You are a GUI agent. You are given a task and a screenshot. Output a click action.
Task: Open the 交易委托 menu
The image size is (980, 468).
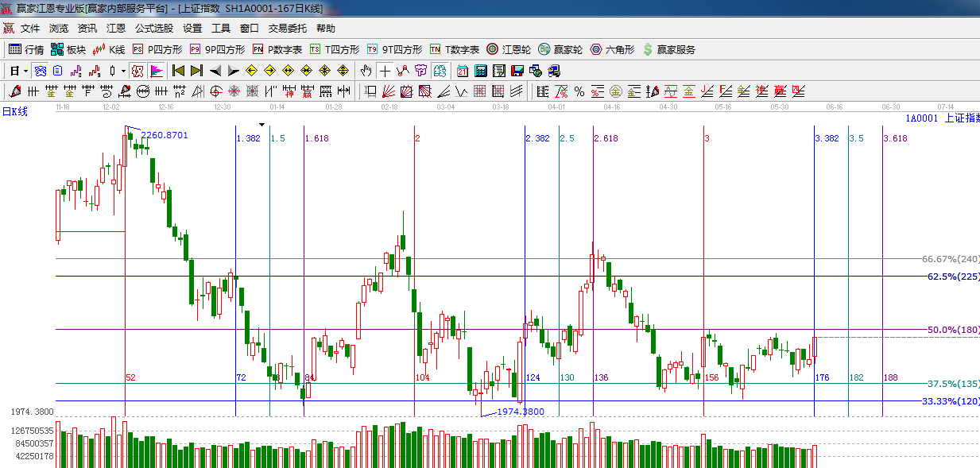pyautogui.click(x=287, y=28)
